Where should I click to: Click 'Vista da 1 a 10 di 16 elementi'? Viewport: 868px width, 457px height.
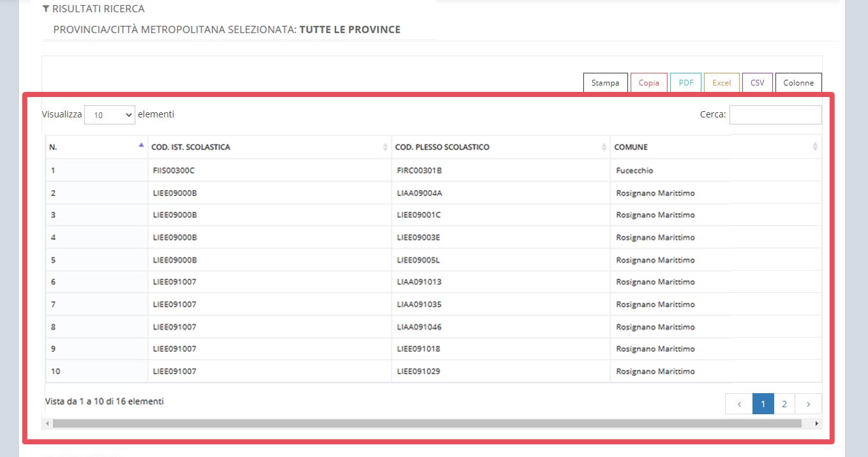click(x=105, y=401)
